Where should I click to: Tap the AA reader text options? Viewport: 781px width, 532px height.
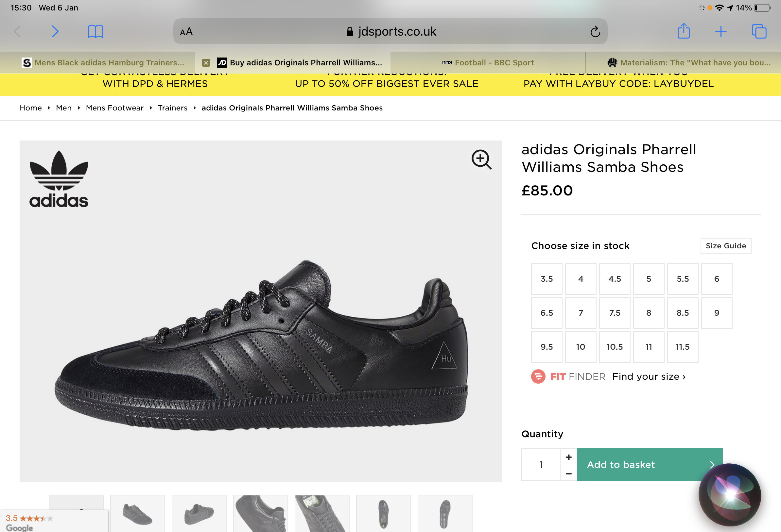186,32
